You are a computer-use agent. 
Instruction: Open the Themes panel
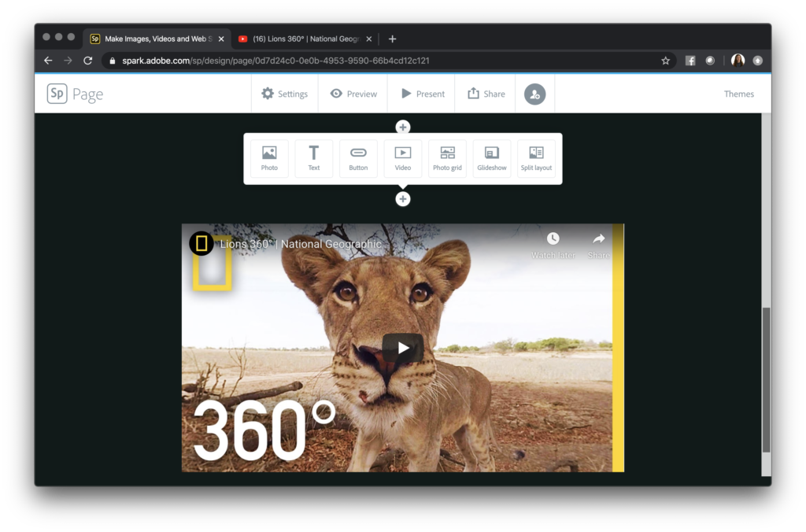(739, 94)
